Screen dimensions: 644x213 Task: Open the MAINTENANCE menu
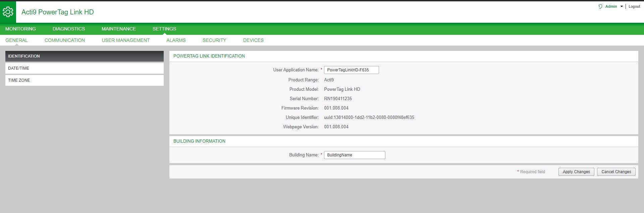119,29
